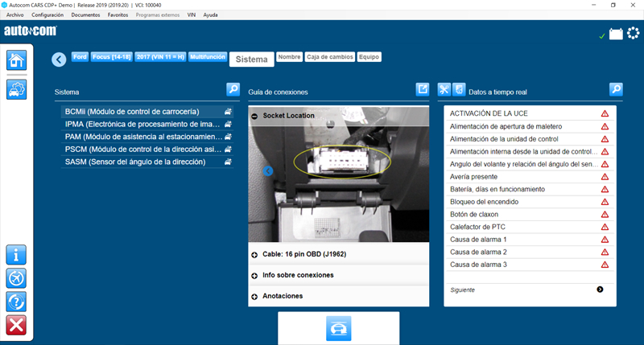This screenshot has width=644, height=345.
Task: Go to the Home screen icon
Action: pyautogui.click(x=16, y=60)
